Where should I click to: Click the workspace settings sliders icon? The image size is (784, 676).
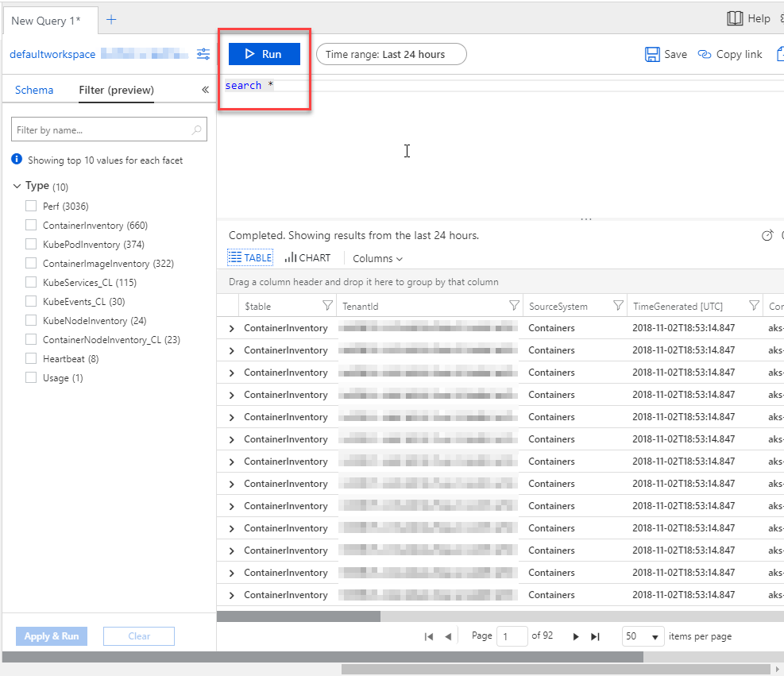[204, 54]
